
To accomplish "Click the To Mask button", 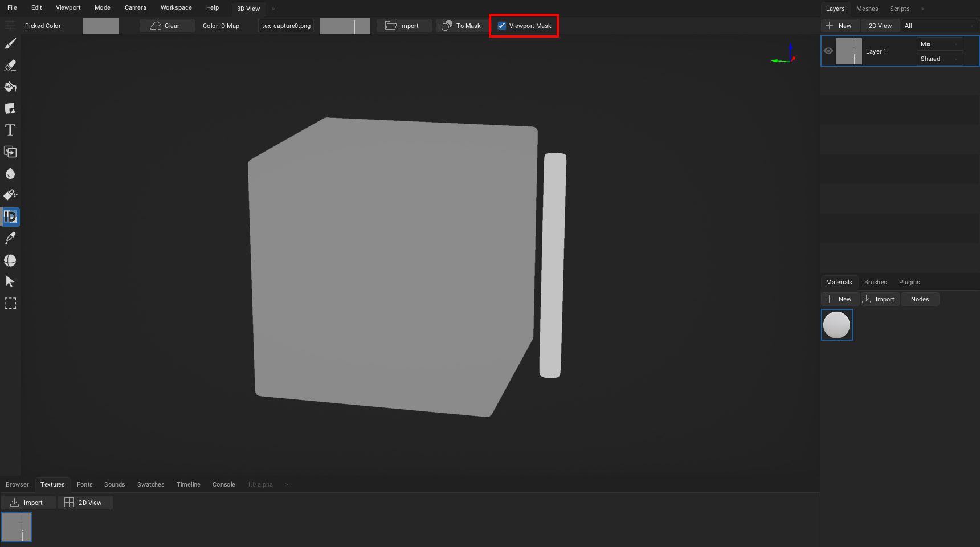I will pyautogui.click(x=462, y=26).
